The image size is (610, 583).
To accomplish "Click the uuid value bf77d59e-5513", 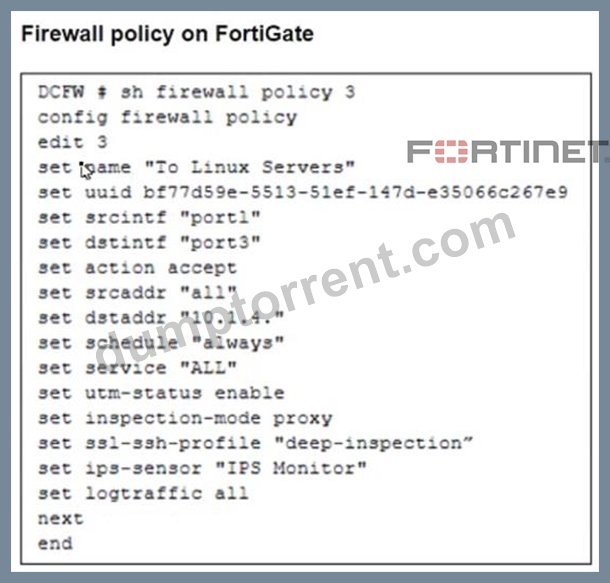I will tap(355, 193).
